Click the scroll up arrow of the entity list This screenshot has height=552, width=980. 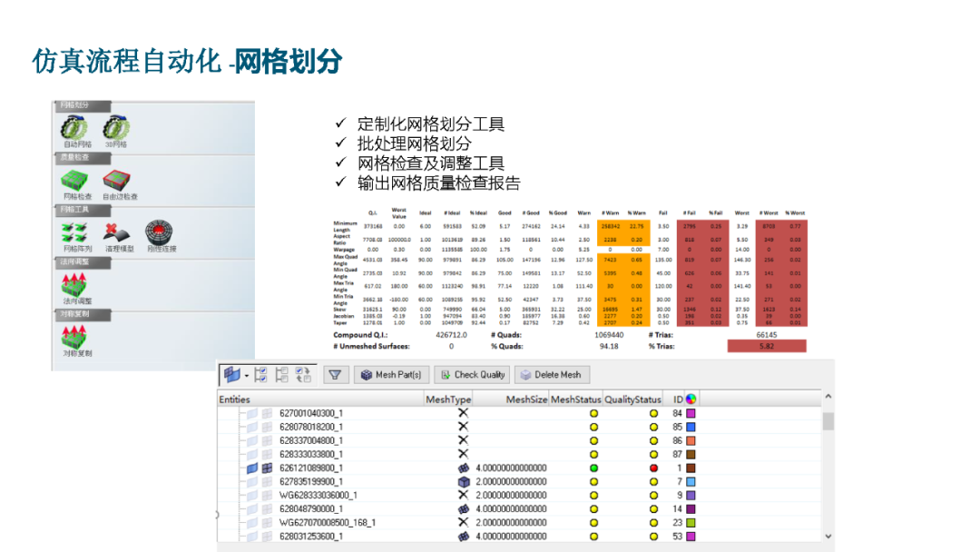[x=828, y=397]
